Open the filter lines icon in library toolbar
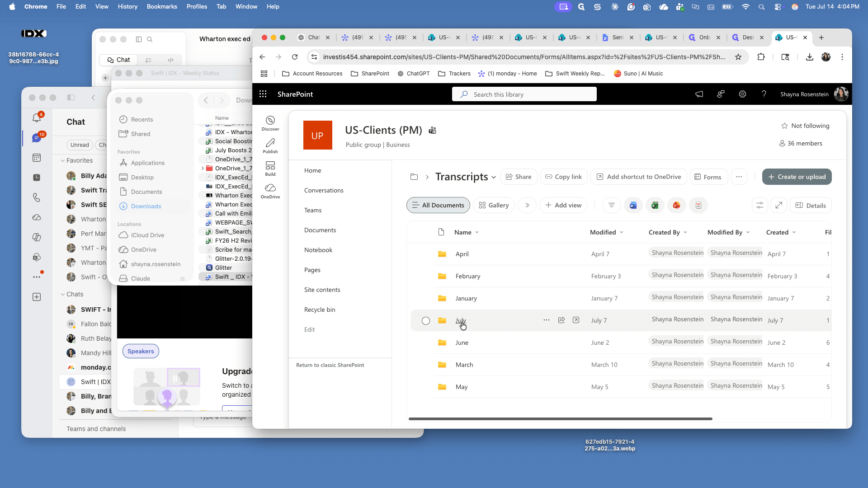Screen dimensions: 868x488 tap(611, 205)
